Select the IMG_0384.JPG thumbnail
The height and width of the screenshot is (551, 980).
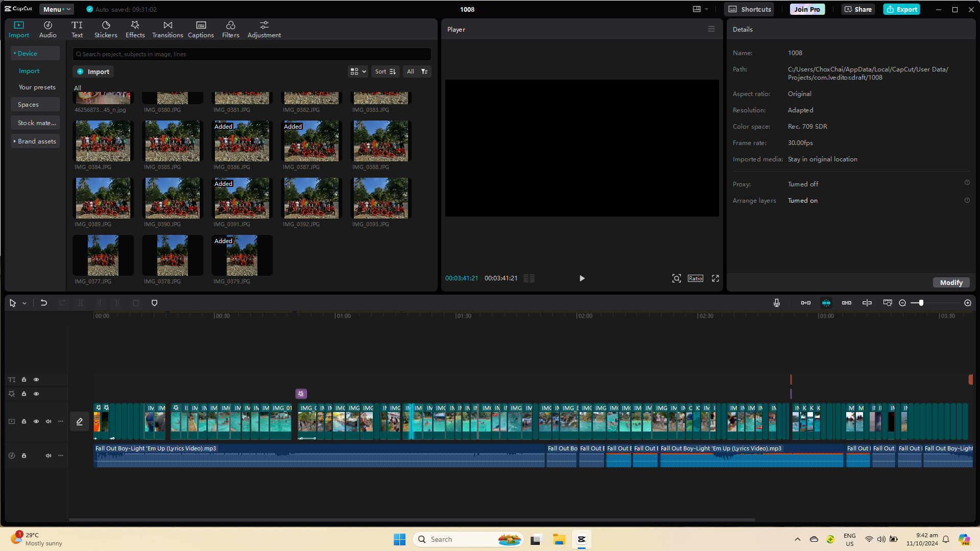(103, 141)
